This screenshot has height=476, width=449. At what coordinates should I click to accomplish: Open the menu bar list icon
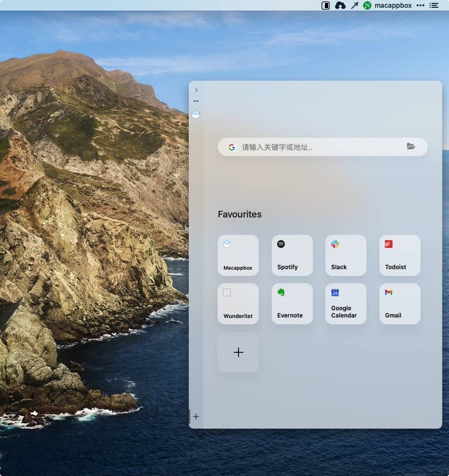434,5
